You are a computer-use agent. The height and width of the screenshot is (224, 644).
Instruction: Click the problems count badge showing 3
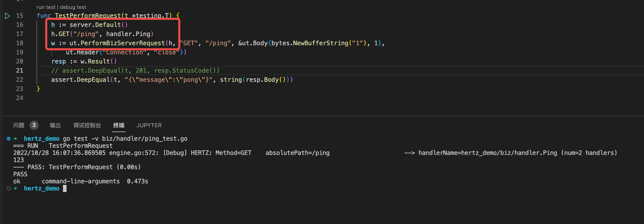tap(34, 125)
